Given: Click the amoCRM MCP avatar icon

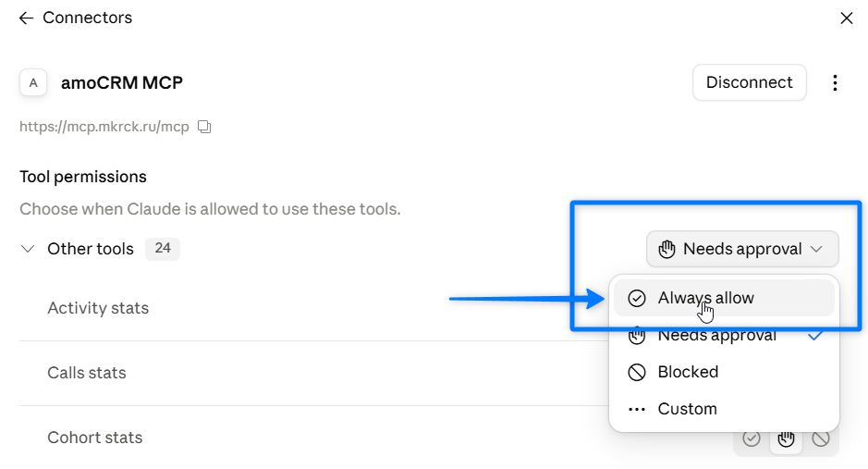Looking at the screenshot, I should [33, 83].
